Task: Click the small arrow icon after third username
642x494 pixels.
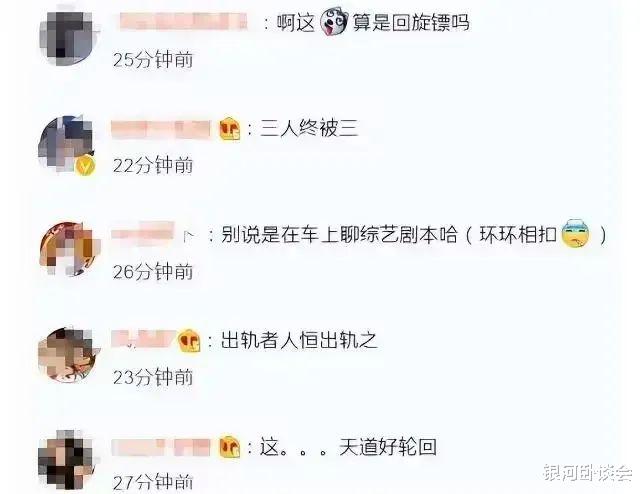Action: [188, 236]
